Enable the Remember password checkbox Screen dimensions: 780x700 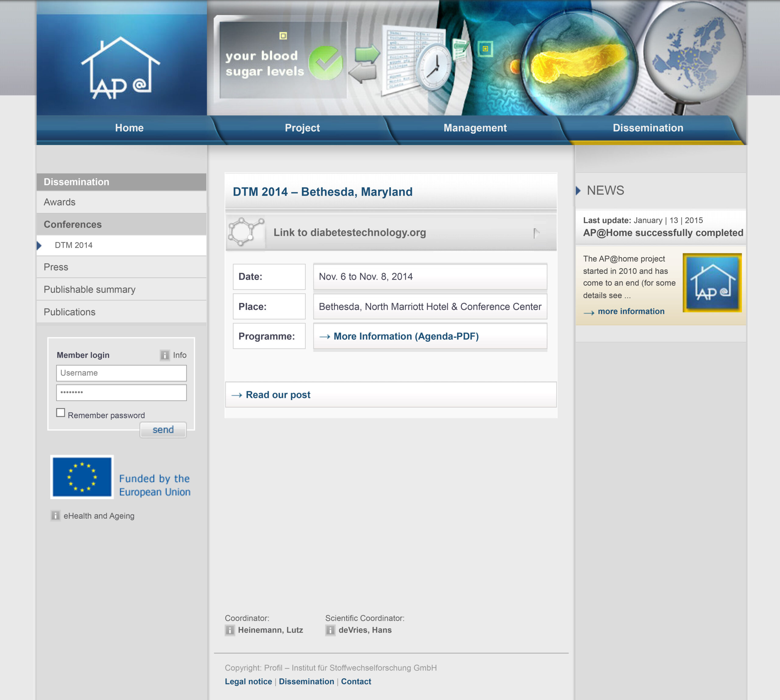coord(61,413)
